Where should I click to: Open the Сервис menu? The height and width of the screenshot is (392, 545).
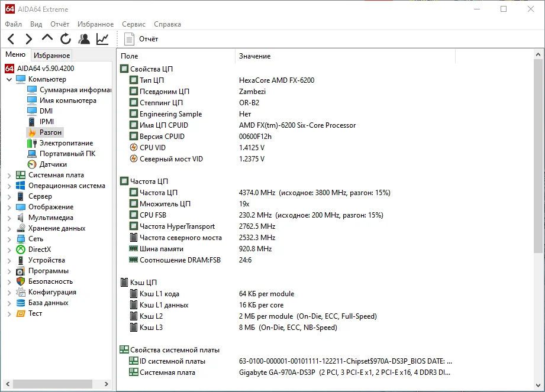pos(134,24)
